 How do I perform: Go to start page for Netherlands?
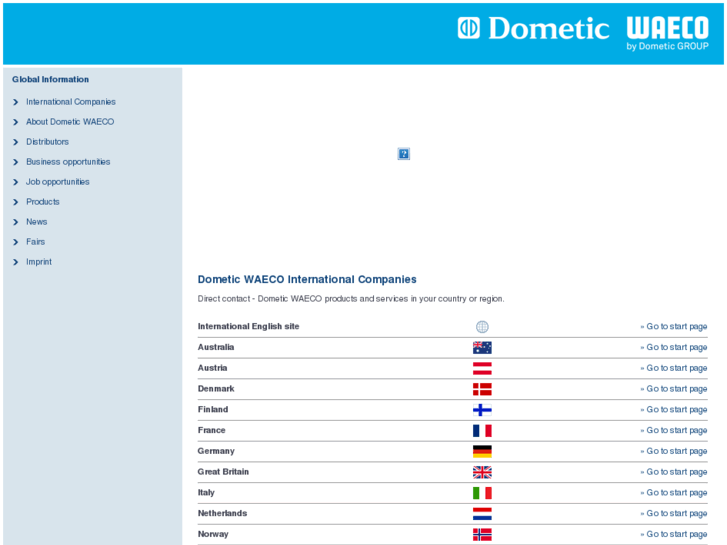pos(674,513)
